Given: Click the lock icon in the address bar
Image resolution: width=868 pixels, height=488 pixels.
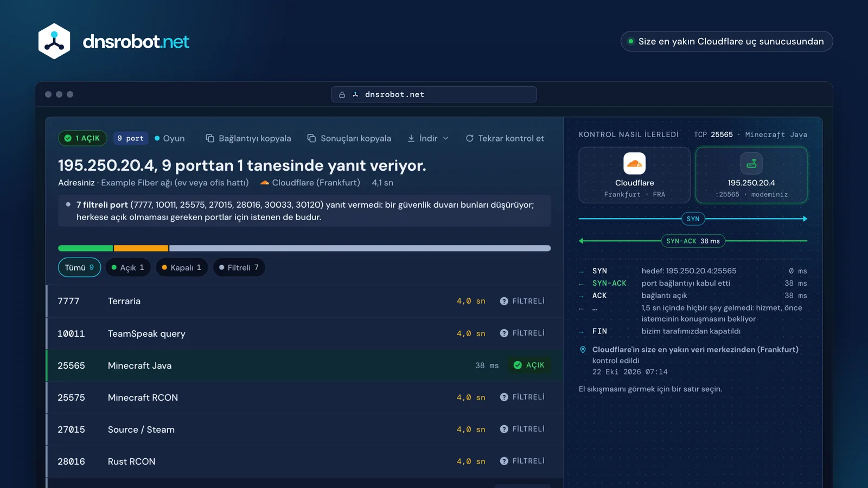Looking at the screenshot, I should (342, 94).
